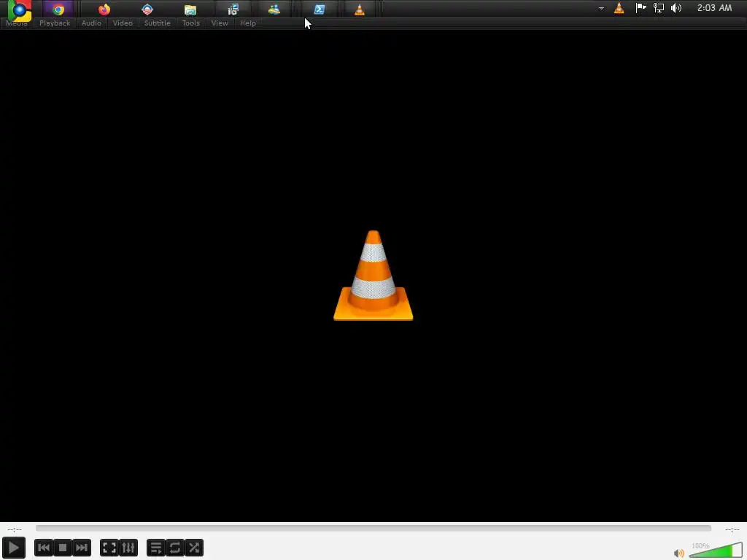
Task: Open the computer devices icon on the taskbar
Action: [233, 9]
